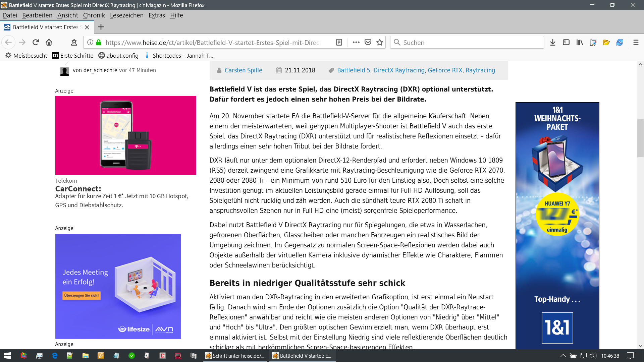Open the page actions three-dots menu

click(356, 42)
